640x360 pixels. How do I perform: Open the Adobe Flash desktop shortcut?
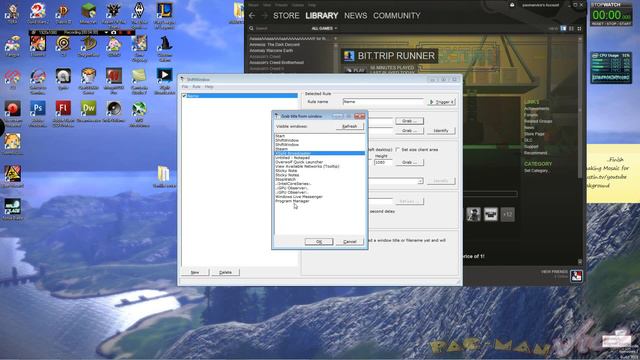click(x=63, y=109)
